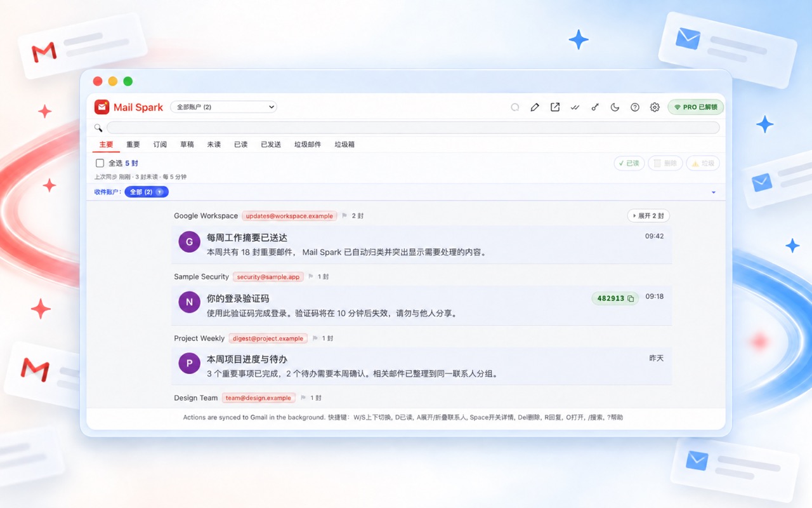Screen dimensions: 812x508
Task: Open the 每周工作摘要已送达 email
Action: tap(421, 244)
